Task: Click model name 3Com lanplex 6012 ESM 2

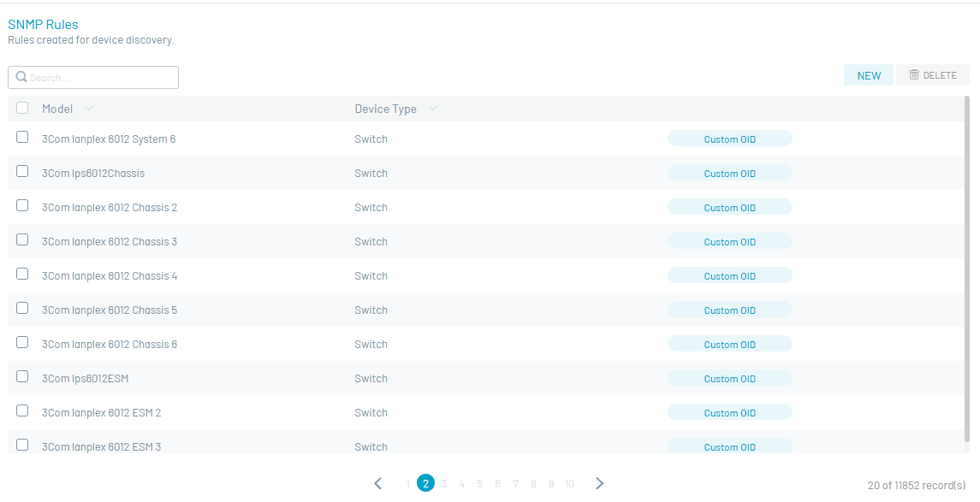Action: (101, 412)
